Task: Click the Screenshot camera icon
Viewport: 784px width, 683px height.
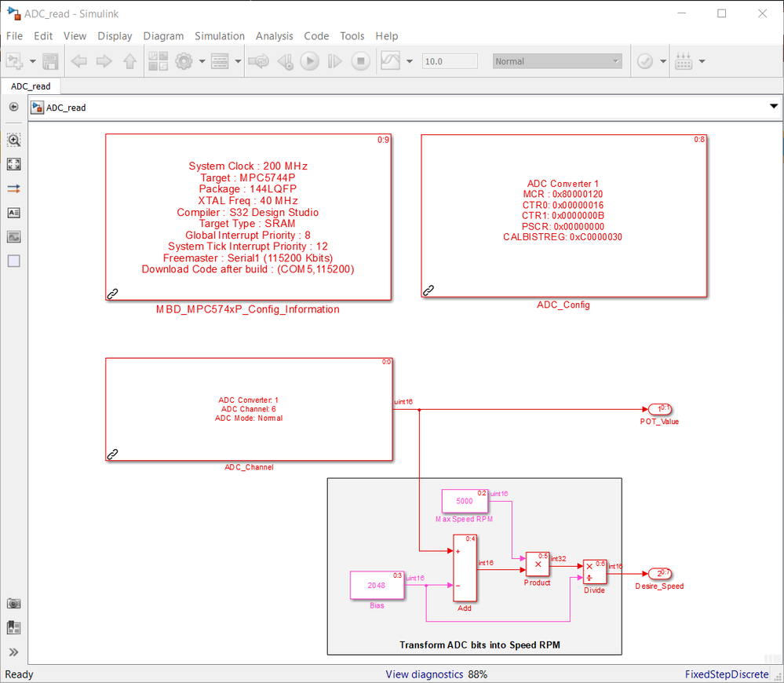Action: point(14,604)
